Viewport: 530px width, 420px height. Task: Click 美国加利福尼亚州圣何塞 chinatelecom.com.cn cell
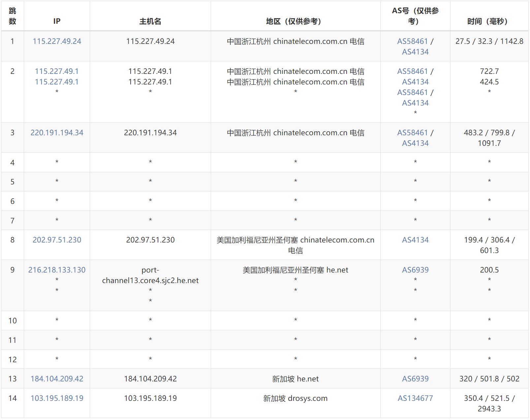pos(296,245)
